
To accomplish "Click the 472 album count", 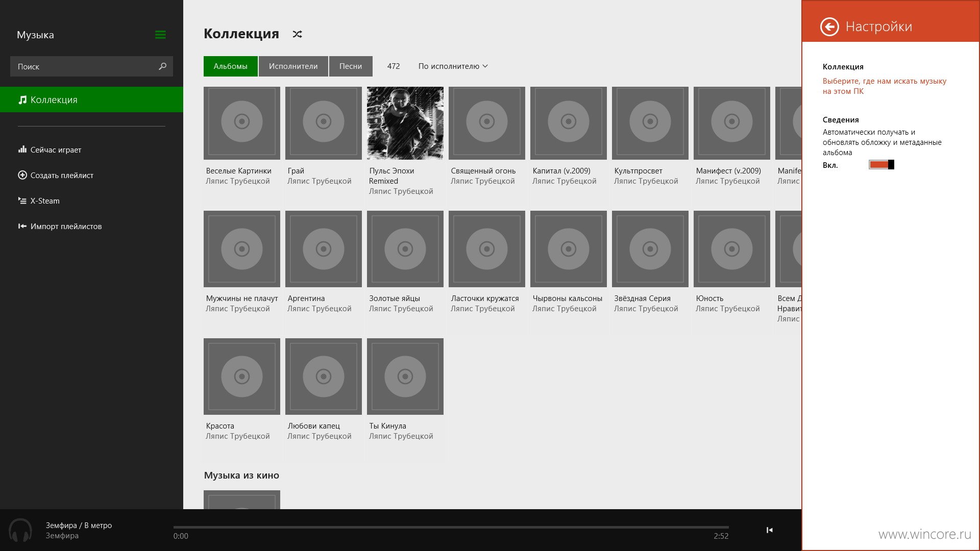I will 394,66.
